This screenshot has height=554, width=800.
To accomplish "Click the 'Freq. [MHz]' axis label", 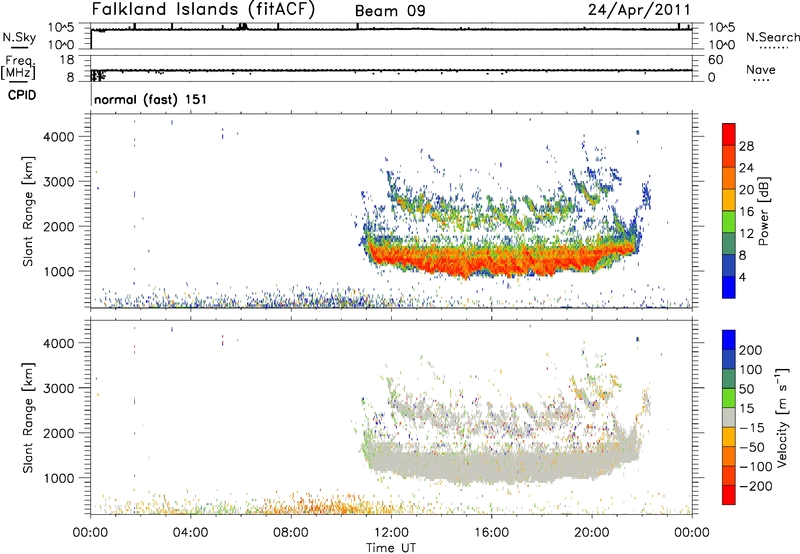I will pos(18,68).
